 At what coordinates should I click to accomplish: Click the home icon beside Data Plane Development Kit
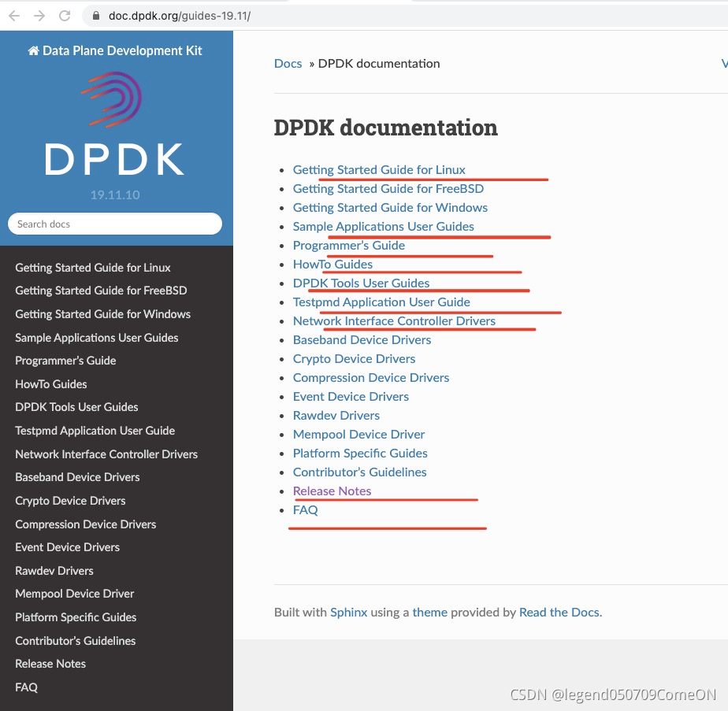click(33, 50)
